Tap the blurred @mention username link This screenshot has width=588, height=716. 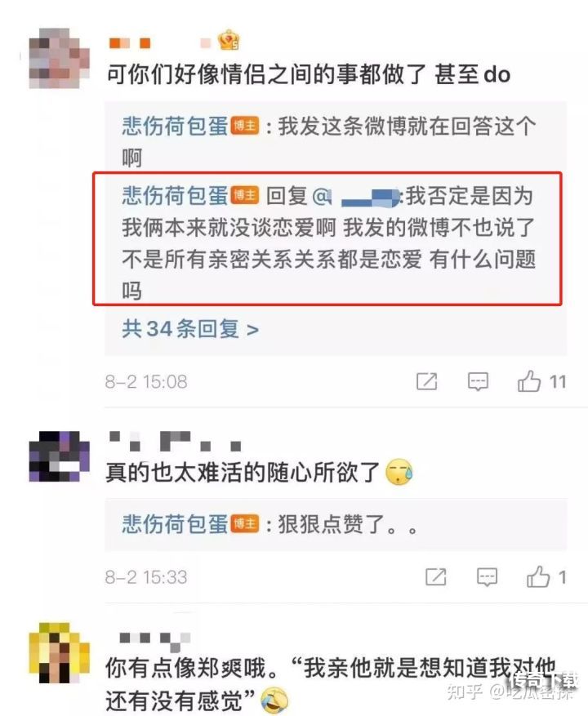[357, 197]
